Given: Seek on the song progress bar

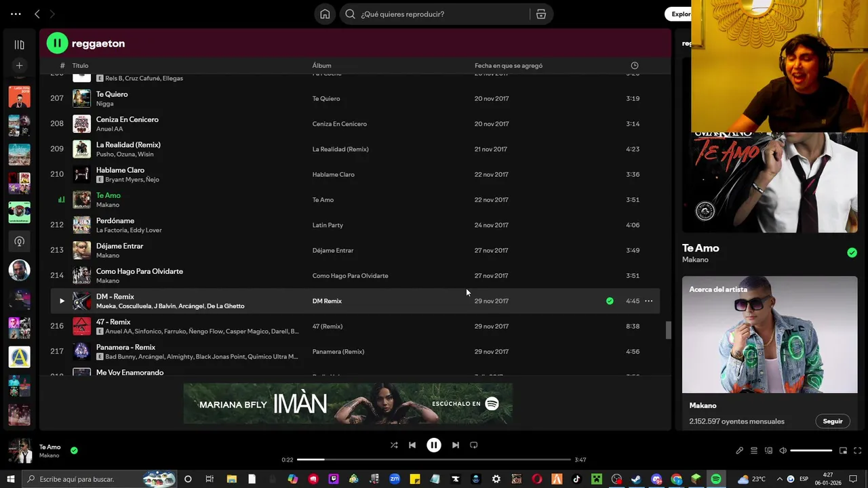Looking at the screenshot, I should (434, 460).
